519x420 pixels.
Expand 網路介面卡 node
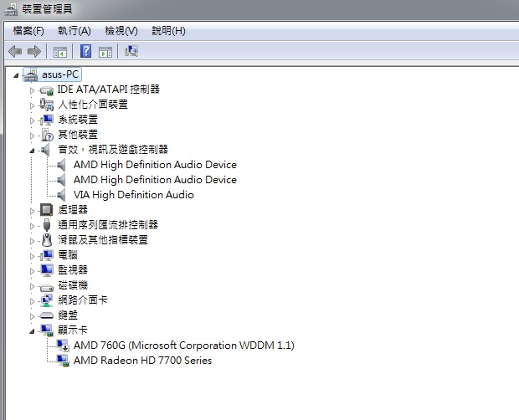coord(32,301)
